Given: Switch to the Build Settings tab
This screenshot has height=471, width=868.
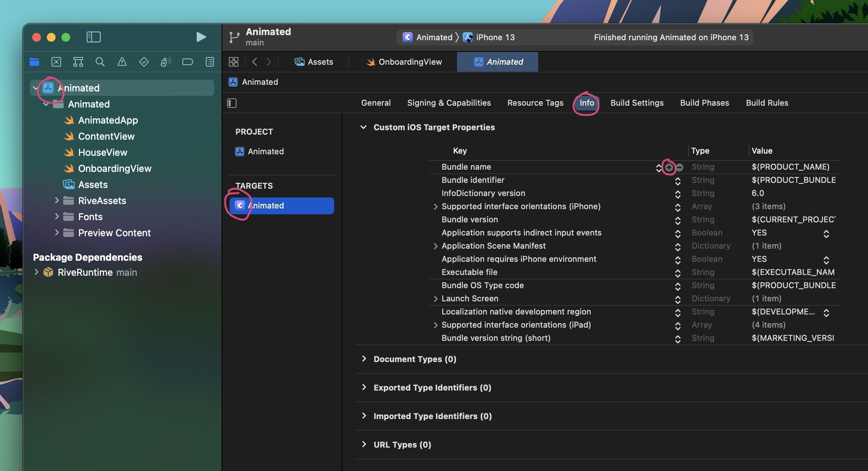Looking at the screenshot, I should (x=637, y=103).
